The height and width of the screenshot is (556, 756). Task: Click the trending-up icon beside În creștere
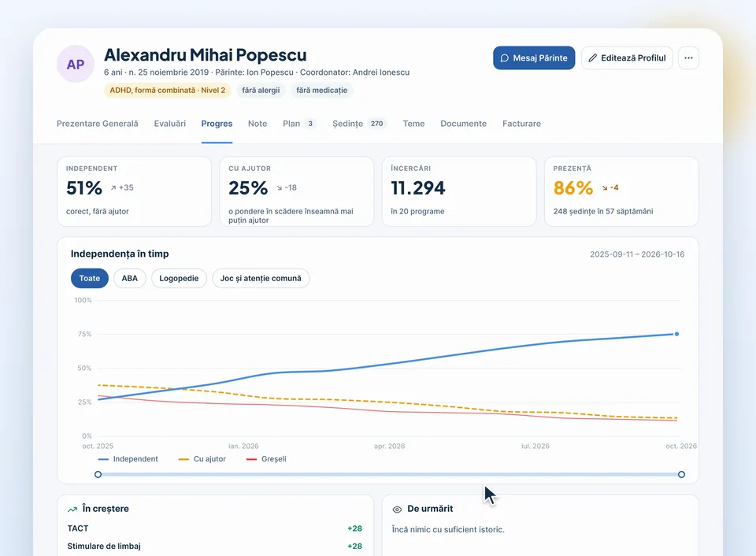pyautogui.click(x=72, y=510)
